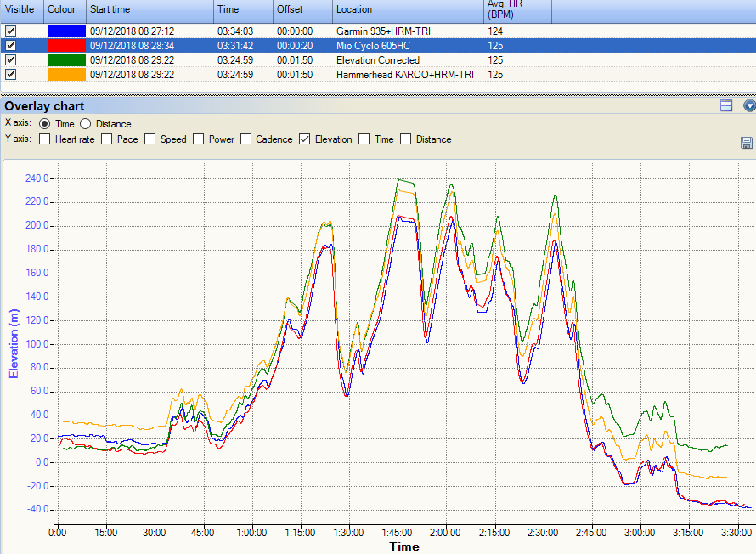Enable the Power Y axis checkbox
The image size is (756, 554).
click(x=199, y=139)
